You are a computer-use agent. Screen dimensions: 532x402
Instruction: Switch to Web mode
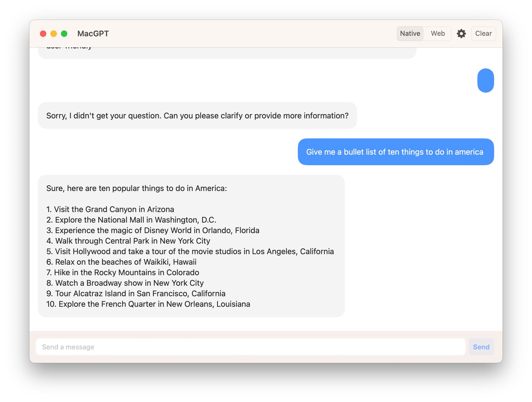[438, 34]
